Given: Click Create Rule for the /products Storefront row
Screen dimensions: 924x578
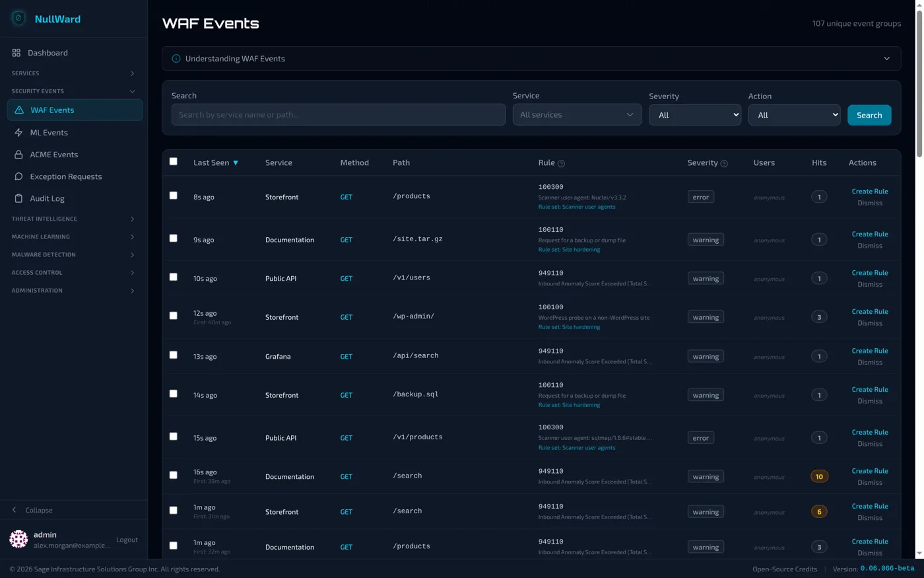Looking at the screenshot, I should tap(870, 192).
